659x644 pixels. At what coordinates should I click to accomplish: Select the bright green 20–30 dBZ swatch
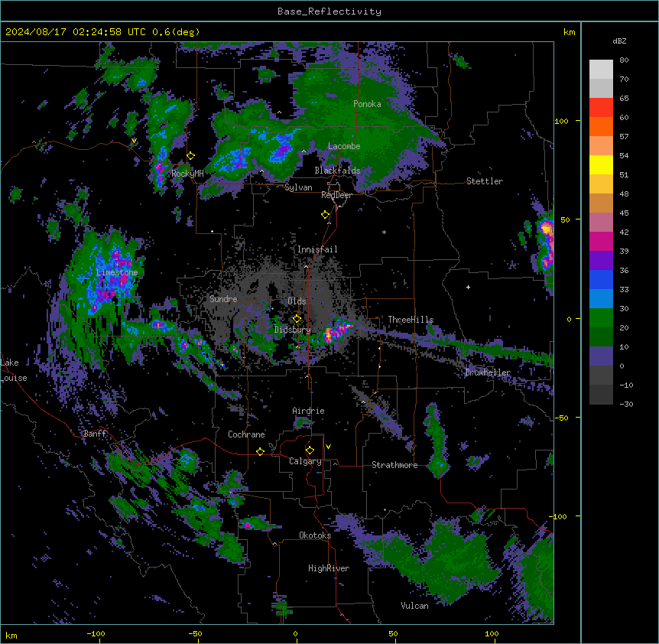click(x=601, y=318)
